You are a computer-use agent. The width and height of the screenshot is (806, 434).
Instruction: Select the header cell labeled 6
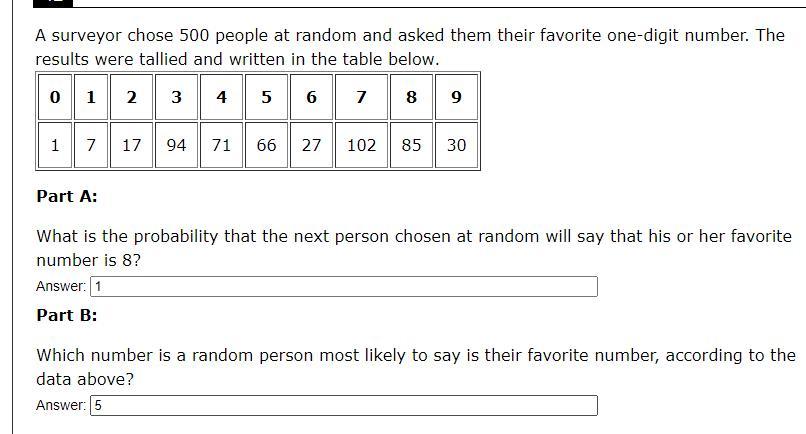[311, 98]
